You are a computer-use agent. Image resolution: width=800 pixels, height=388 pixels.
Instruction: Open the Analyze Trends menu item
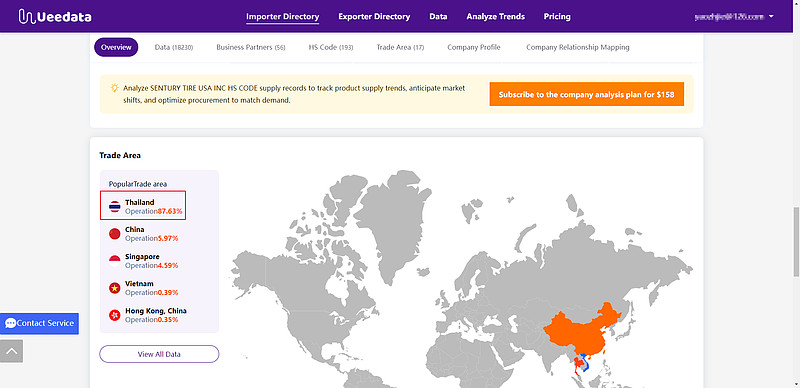click(x=495, y=16)
